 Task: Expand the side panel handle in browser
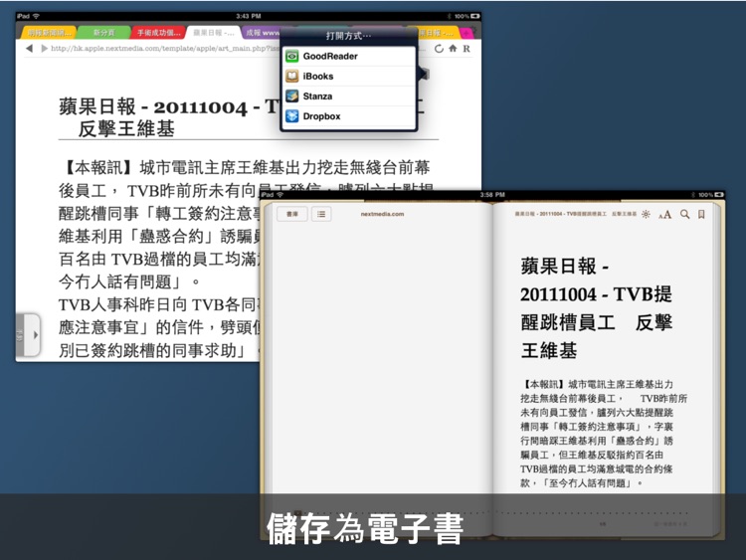[x=29, y=335]
